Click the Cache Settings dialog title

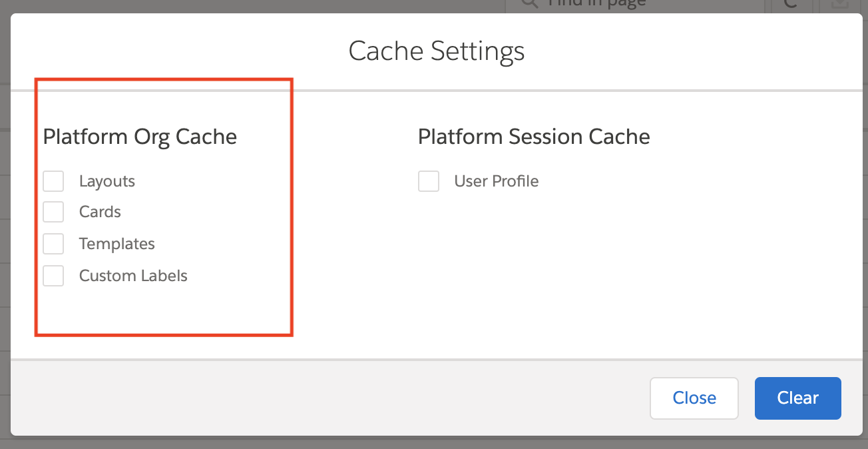[x=437, y=51]
